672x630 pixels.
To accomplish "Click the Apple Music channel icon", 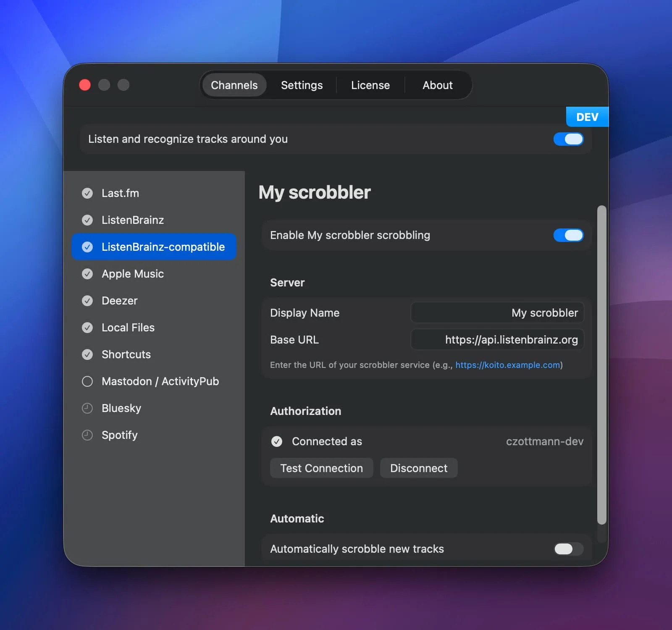I will pyautogui.click(x=87, y=274).
